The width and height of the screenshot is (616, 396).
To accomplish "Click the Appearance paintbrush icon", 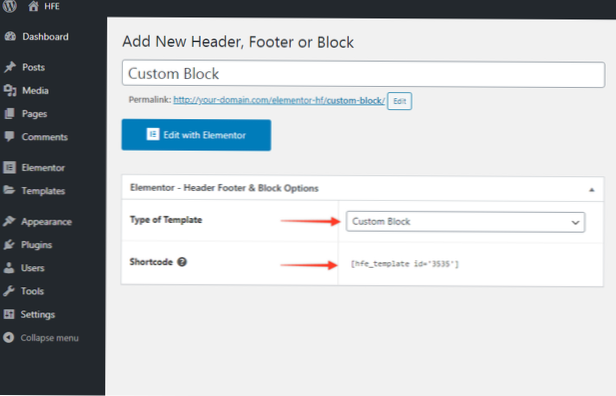I will (9, 221).
